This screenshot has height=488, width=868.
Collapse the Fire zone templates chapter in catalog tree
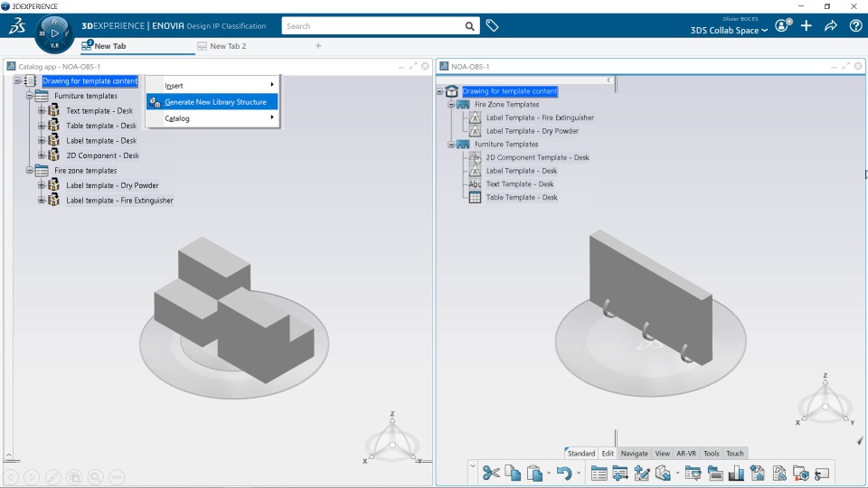[x=29, y=171]
